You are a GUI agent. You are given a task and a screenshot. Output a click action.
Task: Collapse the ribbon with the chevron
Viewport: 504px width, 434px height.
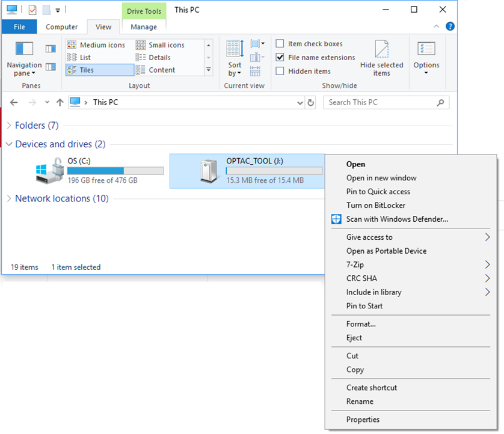coord(436,26)
